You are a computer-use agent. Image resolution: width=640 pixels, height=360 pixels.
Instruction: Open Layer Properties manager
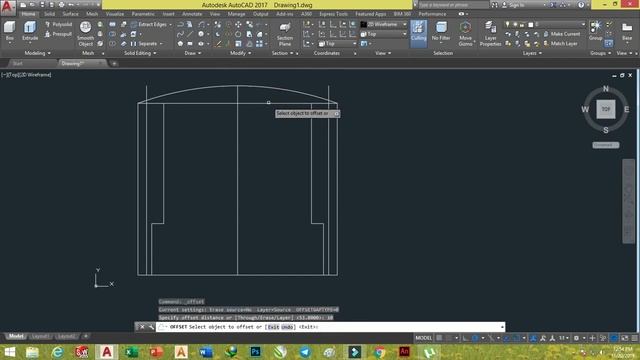(490, 34)
